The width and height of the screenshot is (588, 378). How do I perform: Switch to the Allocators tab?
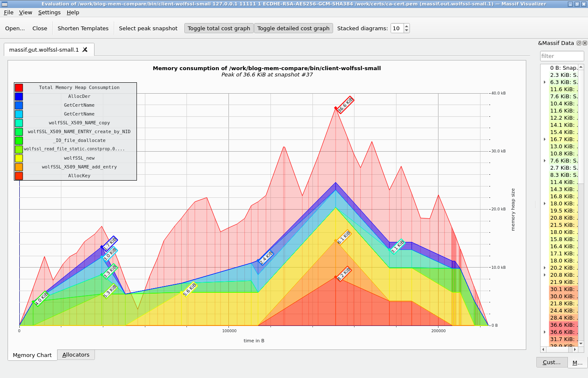(x=76, y=355)
